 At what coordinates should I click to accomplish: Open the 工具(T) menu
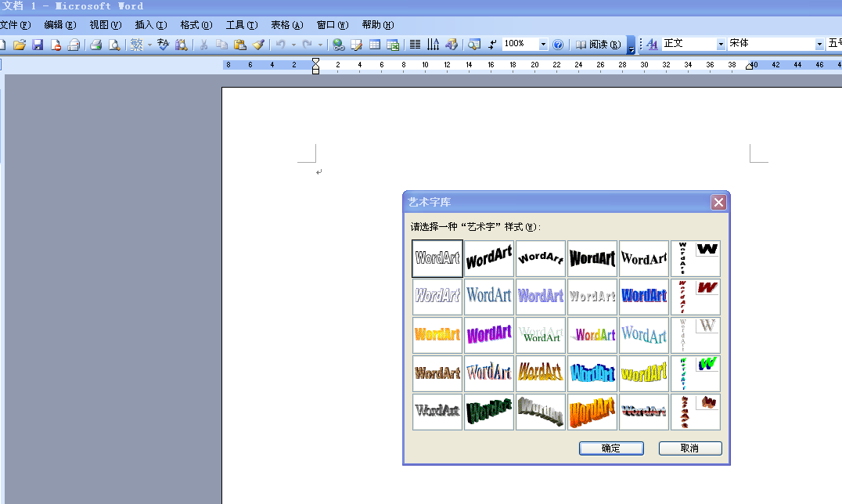(242, 25)
